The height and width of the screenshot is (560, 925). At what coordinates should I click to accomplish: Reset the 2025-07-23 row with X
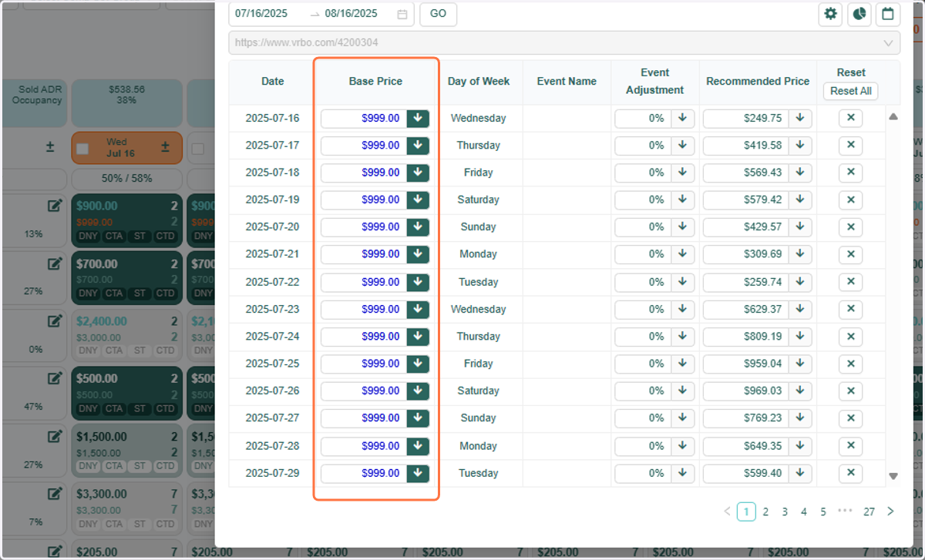coord(851,309)
